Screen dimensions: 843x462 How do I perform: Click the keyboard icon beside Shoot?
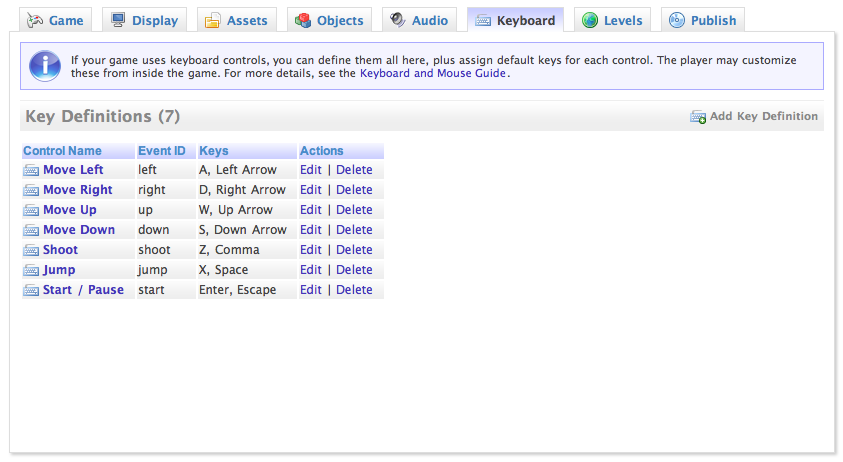coord(31,250)
